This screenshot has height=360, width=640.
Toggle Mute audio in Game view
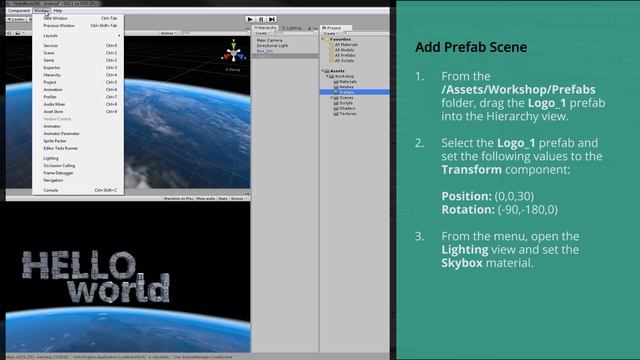[x=206, y=198]
